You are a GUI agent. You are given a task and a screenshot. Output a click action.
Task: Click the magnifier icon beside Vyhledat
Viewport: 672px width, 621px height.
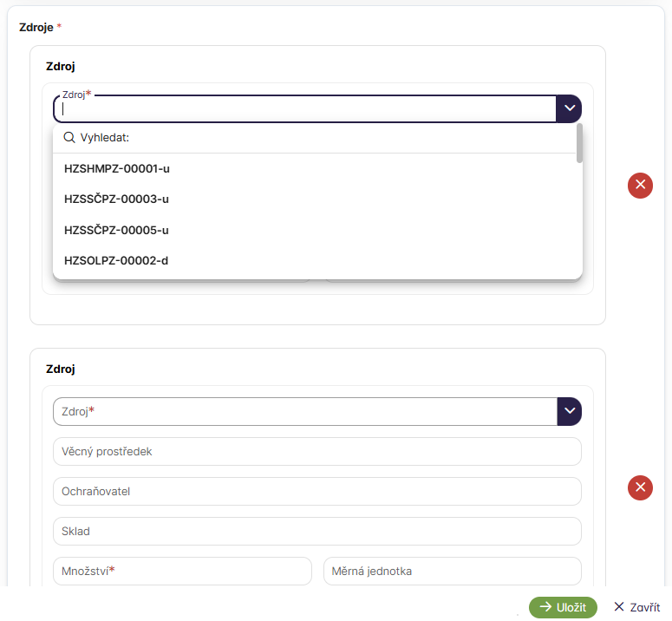point(69,137)
